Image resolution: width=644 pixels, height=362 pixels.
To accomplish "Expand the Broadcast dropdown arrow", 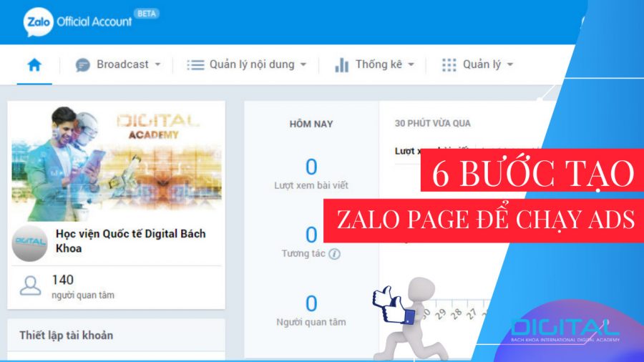I will tap(157, 64).
